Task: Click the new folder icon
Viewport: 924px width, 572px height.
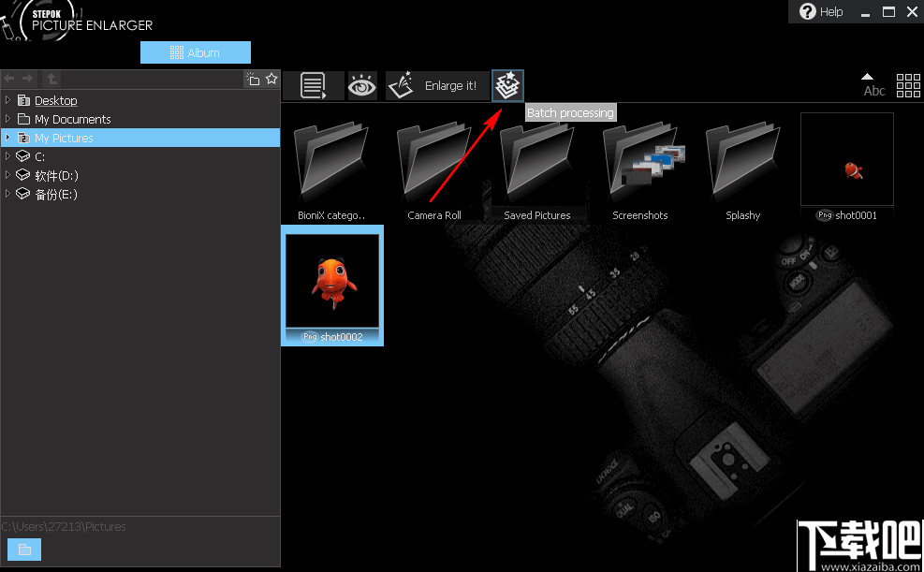Action: 253,79
